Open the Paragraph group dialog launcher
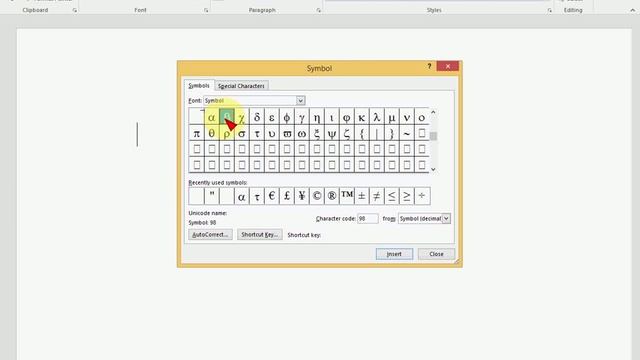 click(x=318, y=11)
